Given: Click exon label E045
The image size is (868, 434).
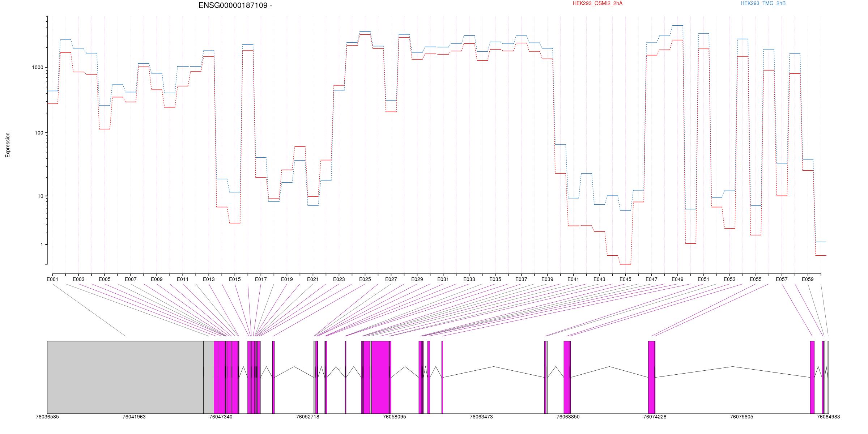Looking at the screenshot, I should click(x=625, y=279).
